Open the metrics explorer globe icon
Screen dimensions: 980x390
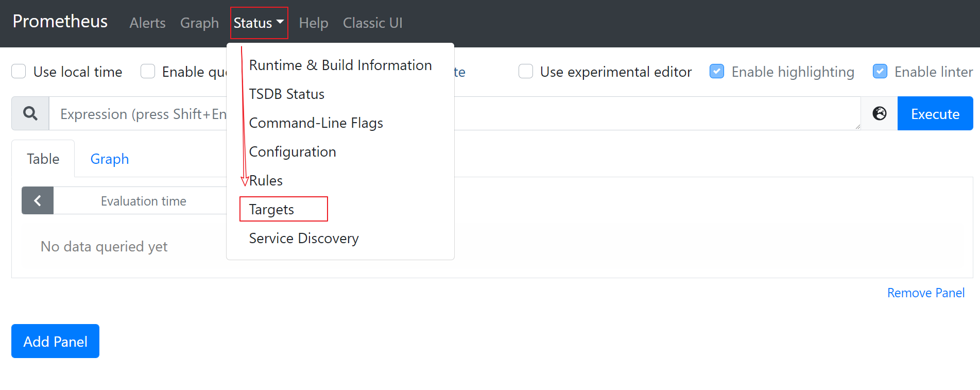coord(879,113)
